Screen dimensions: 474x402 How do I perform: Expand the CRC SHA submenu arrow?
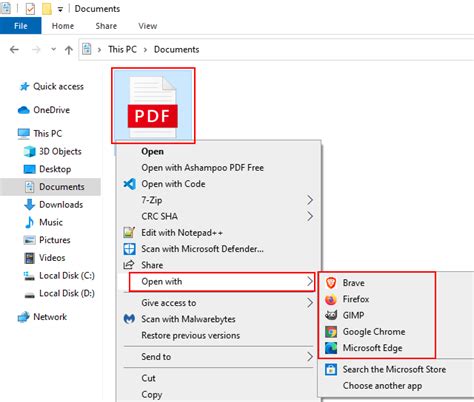tap(310, 217)
